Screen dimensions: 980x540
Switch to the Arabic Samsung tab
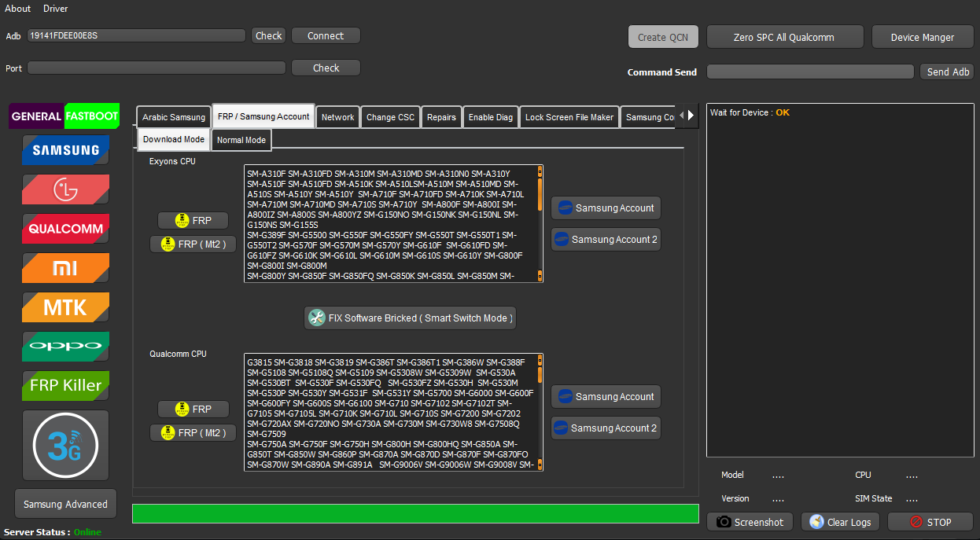point(174,117)
